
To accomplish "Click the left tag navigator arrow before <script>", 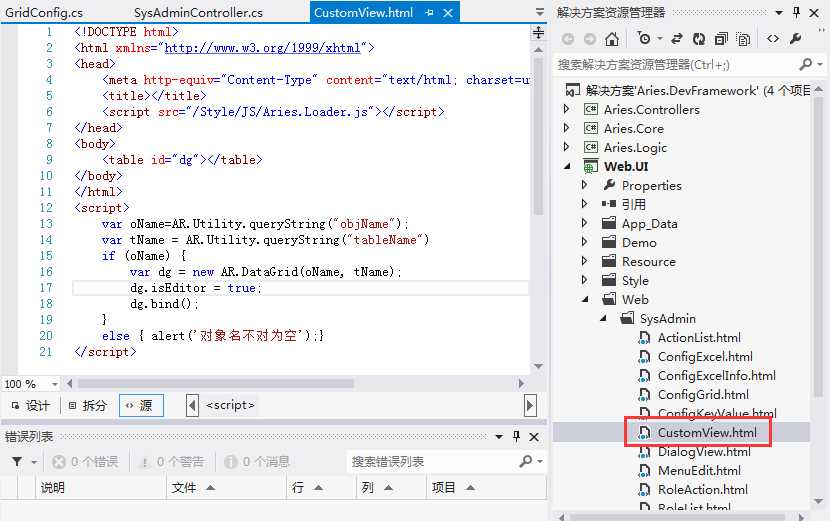I will coord(192,406).
